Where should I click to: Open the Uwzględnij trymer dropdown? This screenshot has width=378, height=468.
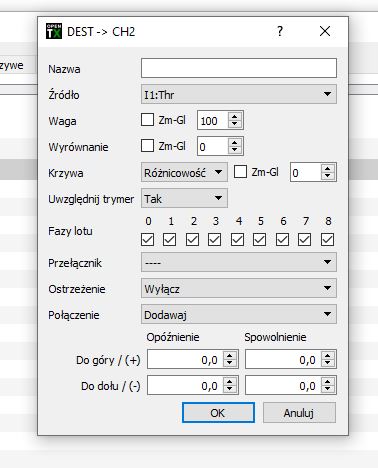coord(184,198)
